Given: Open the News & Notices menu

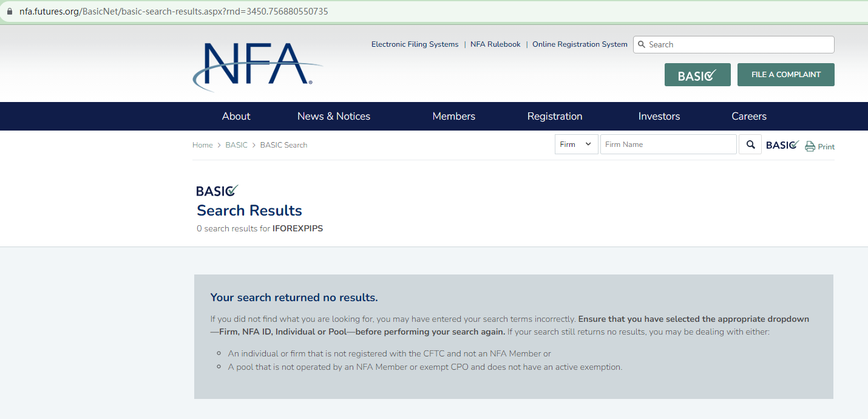Looking at the screenshot, I should pyautogui.click(x=334, y=116).
